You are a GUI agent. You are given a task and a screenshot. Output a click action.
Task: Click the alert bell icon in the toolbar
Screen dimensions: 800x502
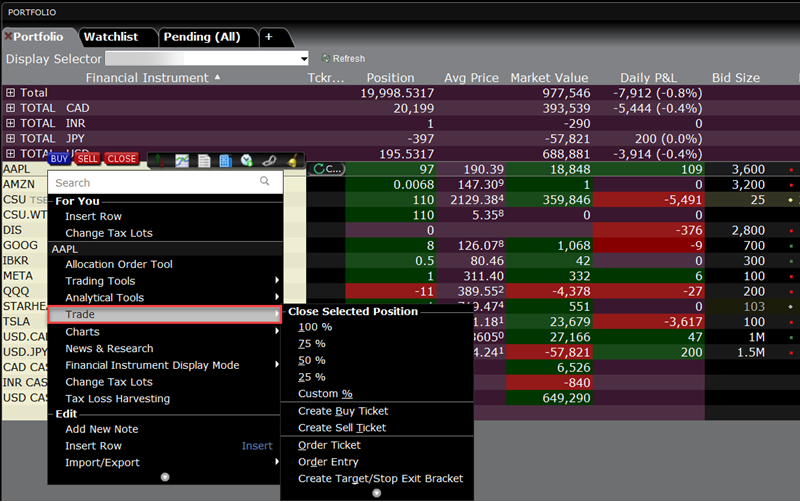[x=292, y=161]
